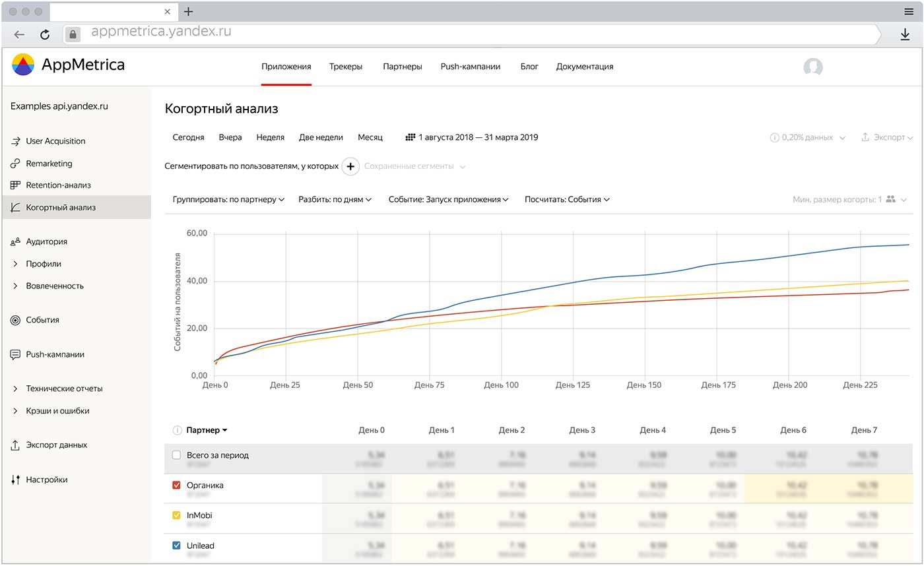The width and height of the screenshot is (924, 566).
Task: Open Настройки sliders icon in sidebar
Action: pyautogui.click(x=15, y=480)
